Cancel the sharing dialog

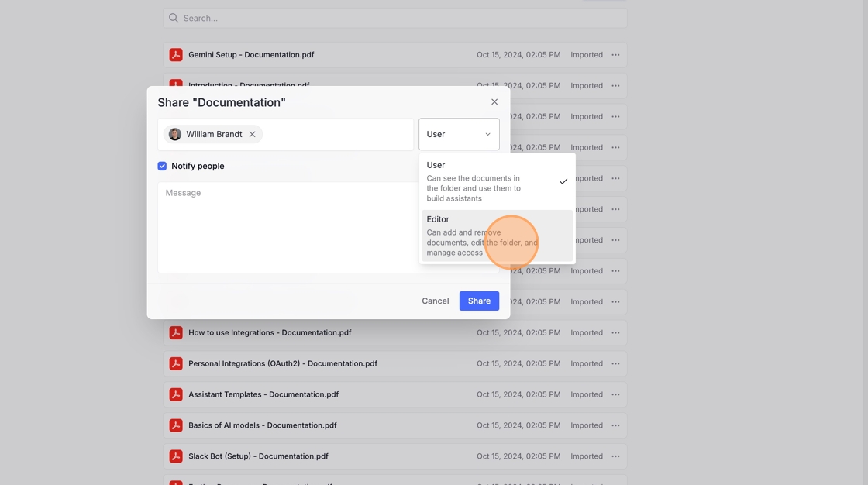click(435, 301)
